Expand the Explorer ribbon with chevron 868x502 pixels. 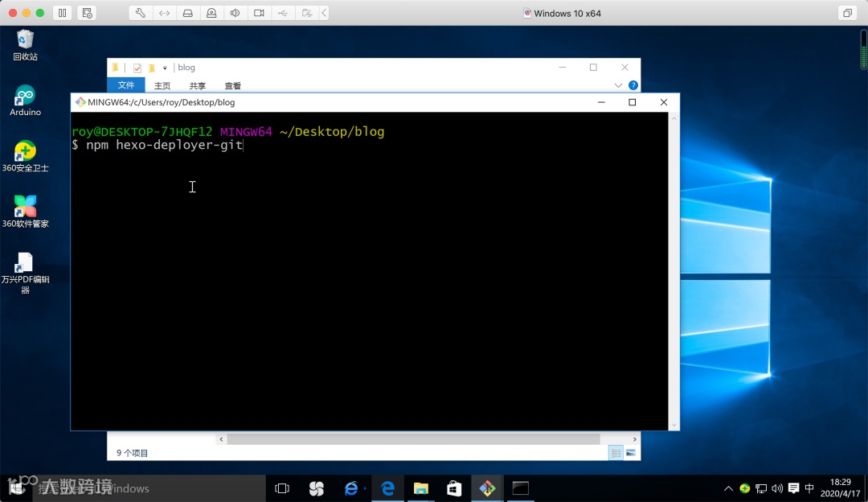[x=618, y=85]
